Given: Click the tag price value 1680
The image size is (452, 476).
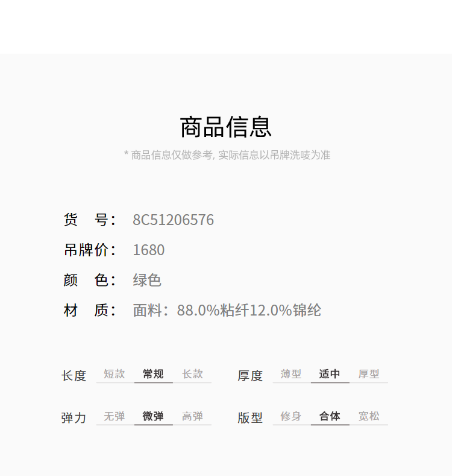Looking at the screenshot, I should (x=149, y=250).
